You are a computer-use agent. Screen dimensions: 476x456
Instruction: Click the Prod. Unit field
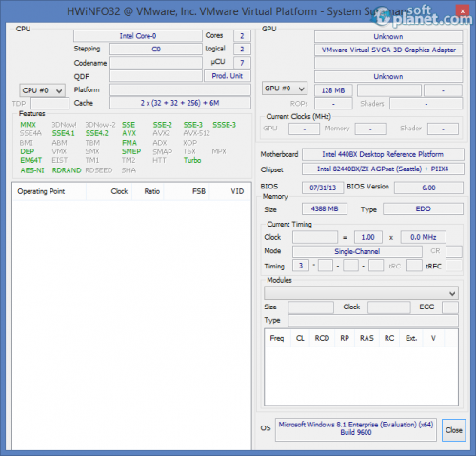coord(228,76)
